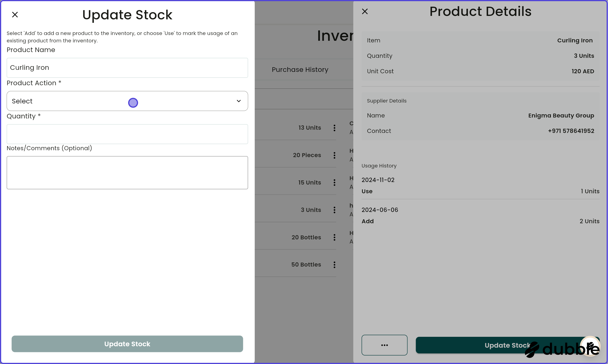Click the Quantity input field
Screen dimensions: 608x364
(127, 134)
